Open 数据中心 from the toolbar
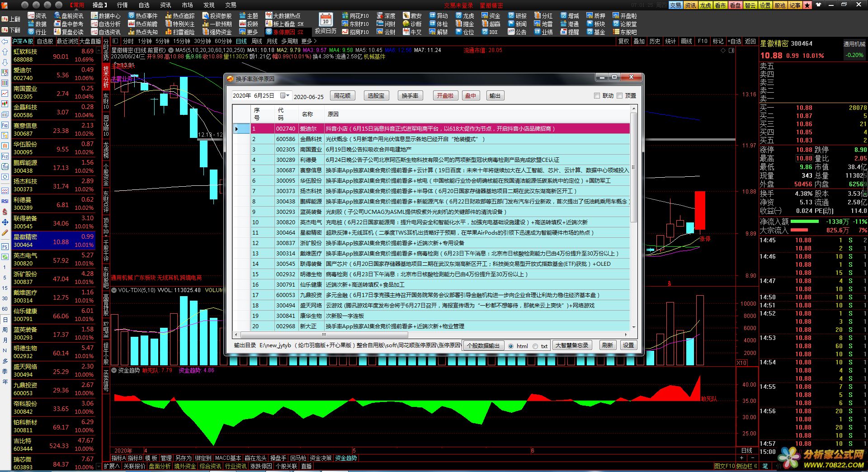This screenshot has height=472, width=868. (x=106, y=16)
